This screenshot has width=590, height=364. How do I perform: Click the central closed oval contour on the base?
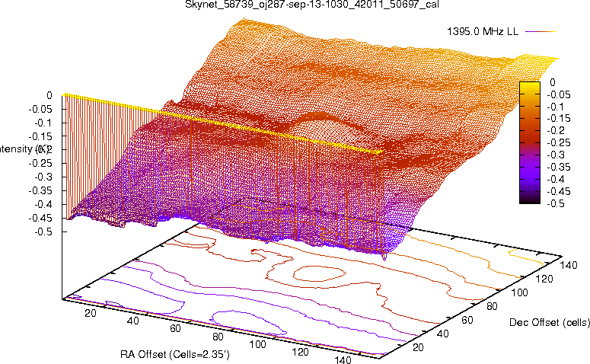coord(319,273)
